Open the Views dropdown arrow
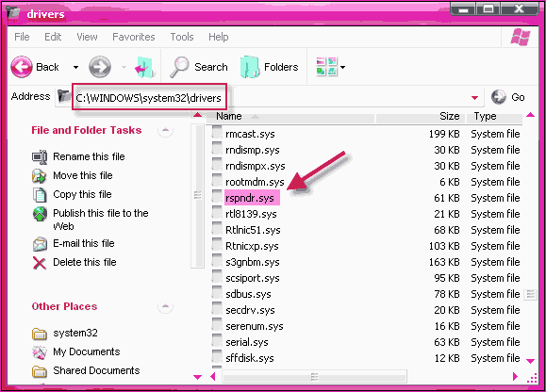Image resolution: width=546 pixels, height=392 pixels. coord(343,67)
